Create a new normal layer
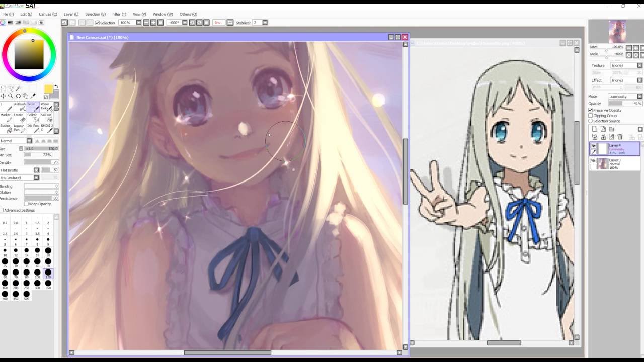The height and width of the screenshot is (362, 644). (x=595, y=129)
